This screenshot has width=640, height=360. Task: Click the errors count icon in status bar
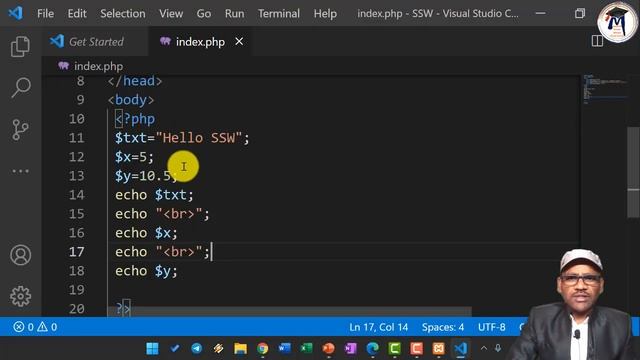[23, 327]
